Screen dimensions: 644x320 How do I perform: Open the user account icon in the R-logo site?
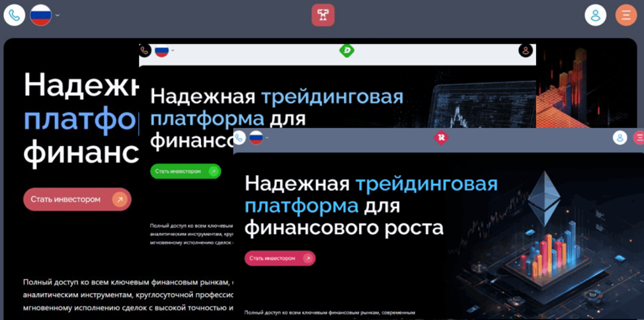[620, 138]
